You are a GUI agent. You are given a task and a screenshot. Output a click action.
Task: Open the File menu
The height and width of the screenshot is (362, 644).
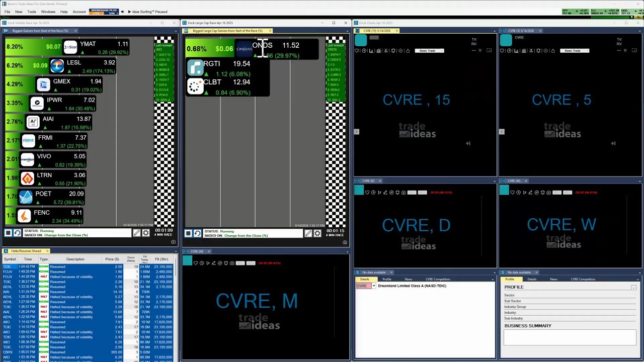point(7,12)
